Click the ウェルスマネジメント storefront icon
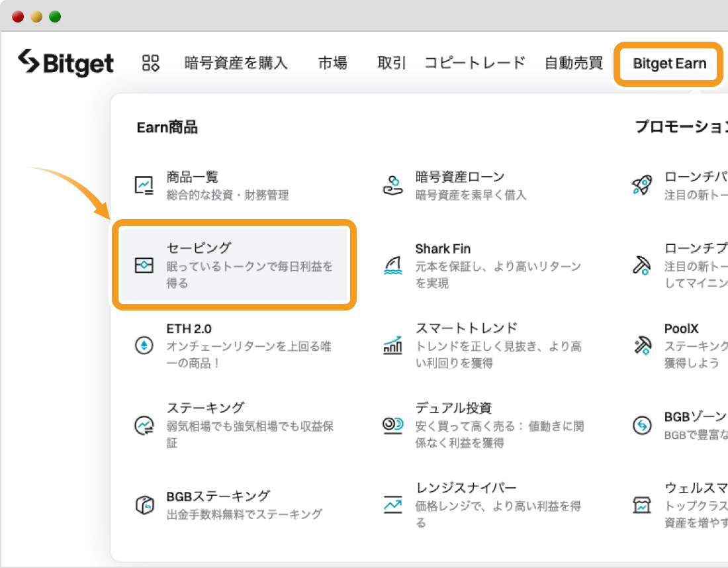 pyautogui.click(x=642, y=505)
